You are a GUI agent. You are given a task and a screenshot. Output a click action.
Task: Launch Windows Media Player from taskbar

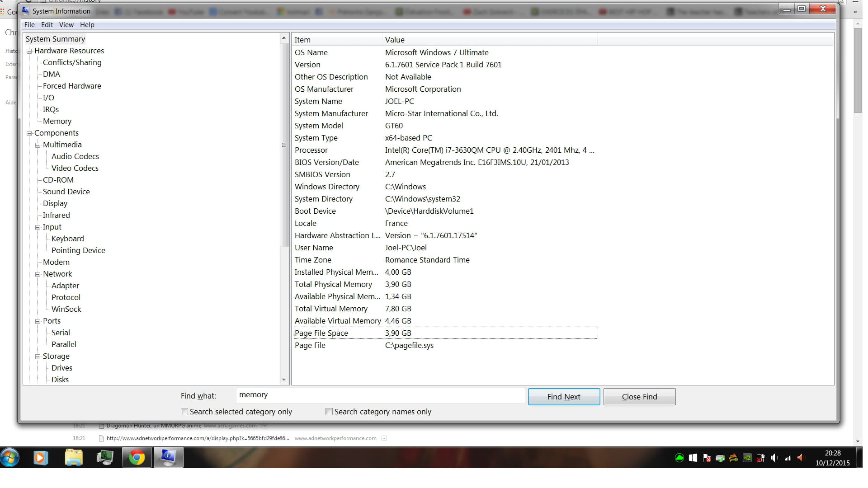(x=41, y=458)
